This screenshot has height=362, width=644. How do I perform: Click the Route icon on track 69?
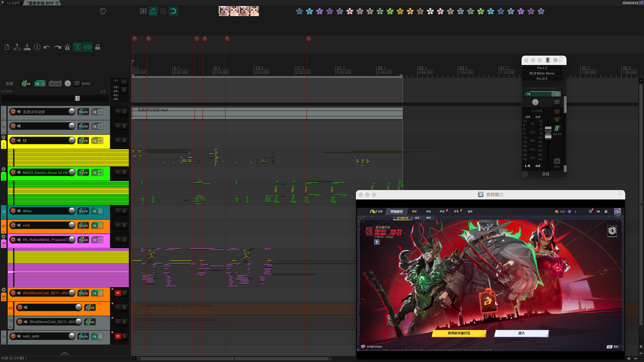coord(90,307)
